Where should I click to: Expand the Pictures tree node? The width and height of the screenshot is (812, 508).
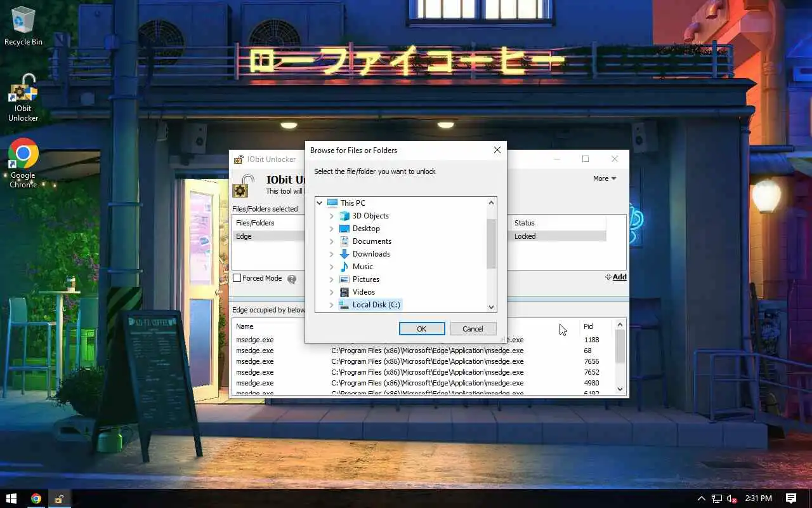[331, 279]
